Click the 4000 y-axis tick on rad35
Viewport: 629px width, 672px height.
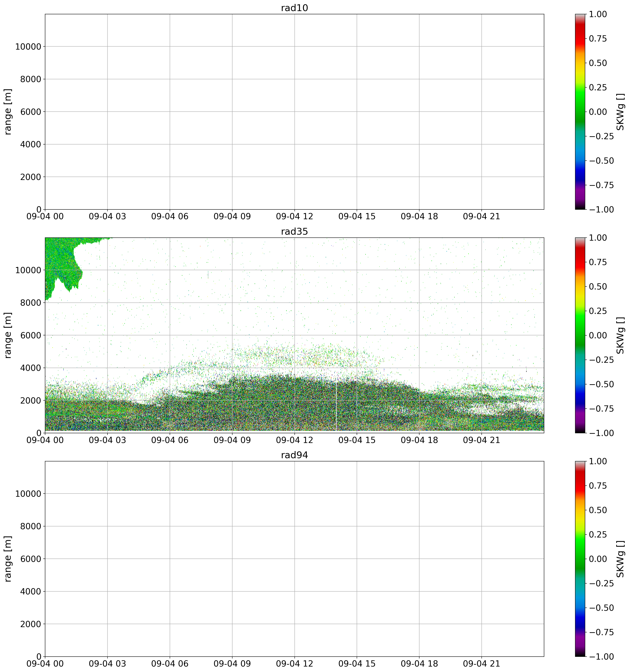pyautogui.click(x=31, y=368)
